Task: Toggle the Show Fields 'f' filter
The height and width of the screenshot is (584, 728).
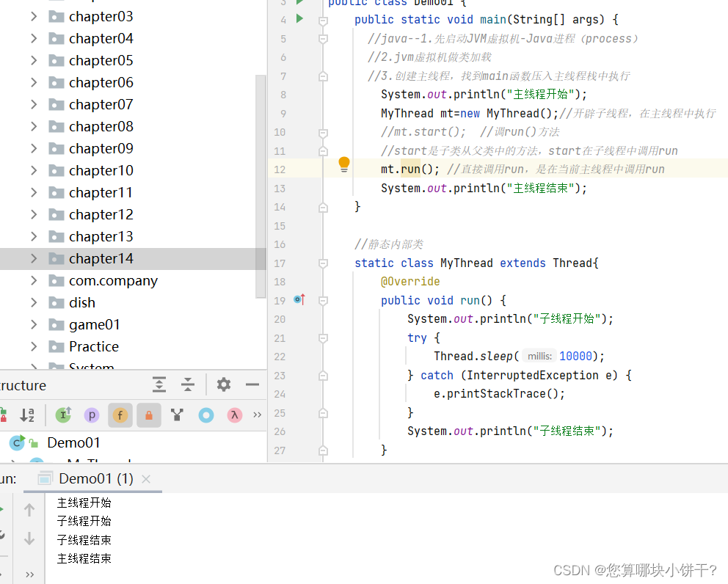Action: (120, 415)
